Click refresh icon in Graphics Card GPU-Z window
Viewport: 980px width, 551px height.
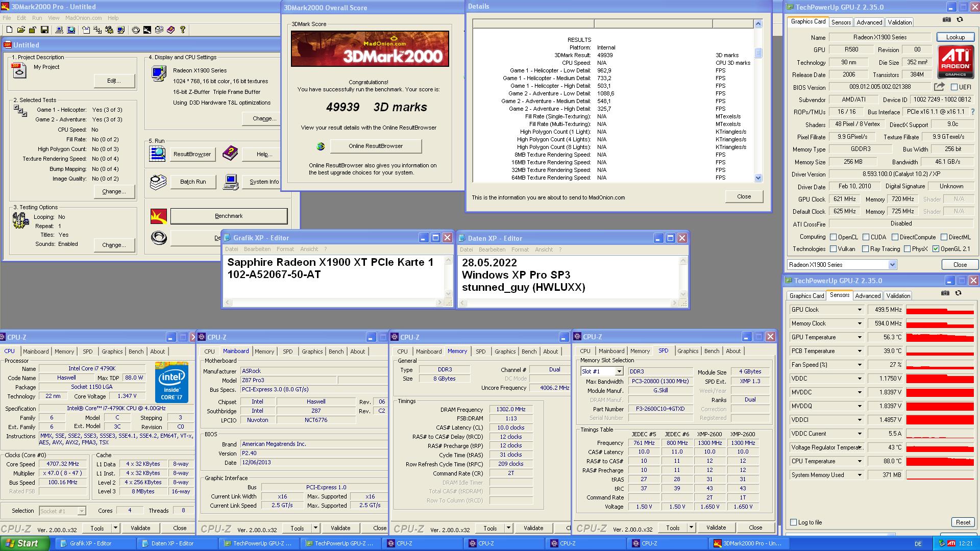click(x=960, y=19)
